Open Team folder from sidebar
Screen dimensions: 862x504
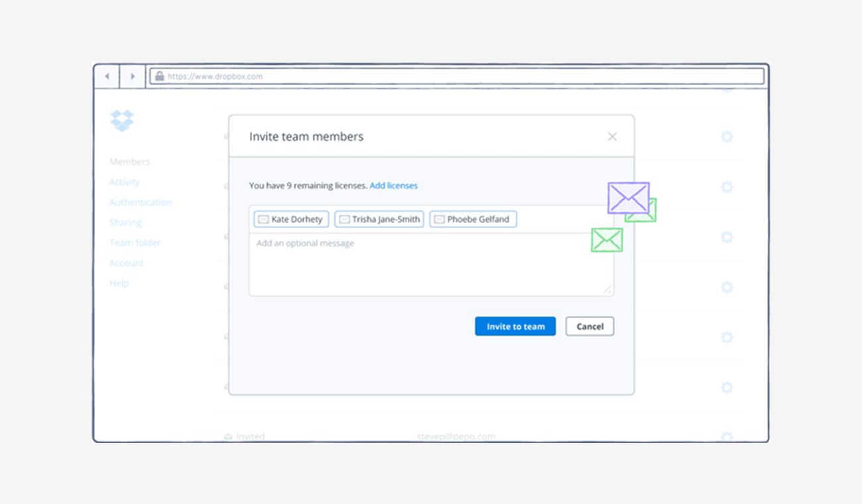tap(135, 243)
